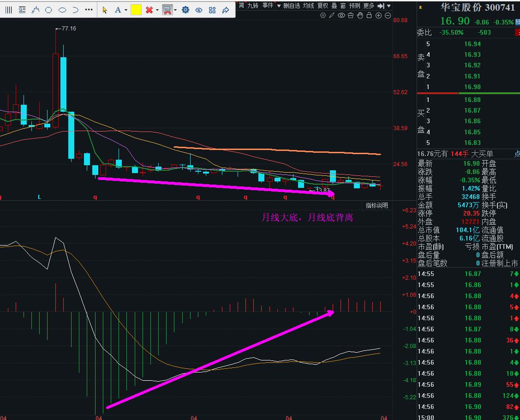Screen dimensions: 520x420
Task: Click the 预测 forecast button
Action: coord(354,6)
